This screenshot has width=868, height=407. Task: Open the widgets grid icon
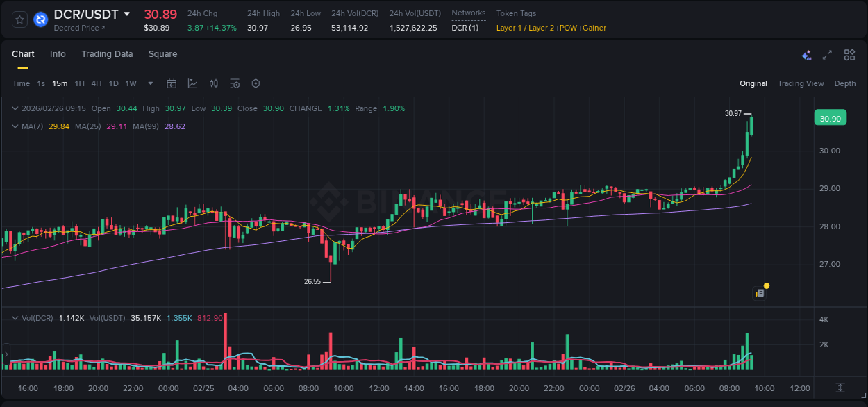tap(848, 54)
